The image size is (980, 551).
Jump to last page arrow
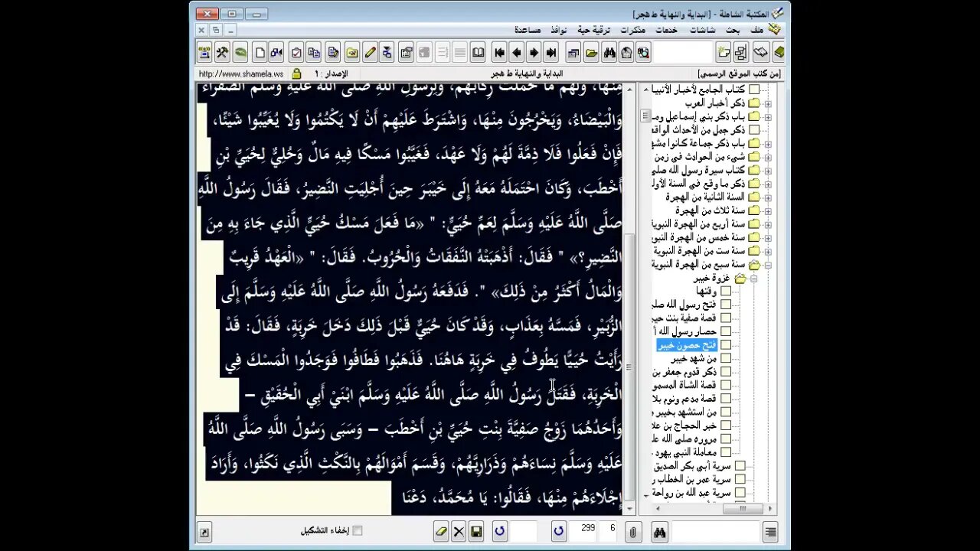click(551, 53)
